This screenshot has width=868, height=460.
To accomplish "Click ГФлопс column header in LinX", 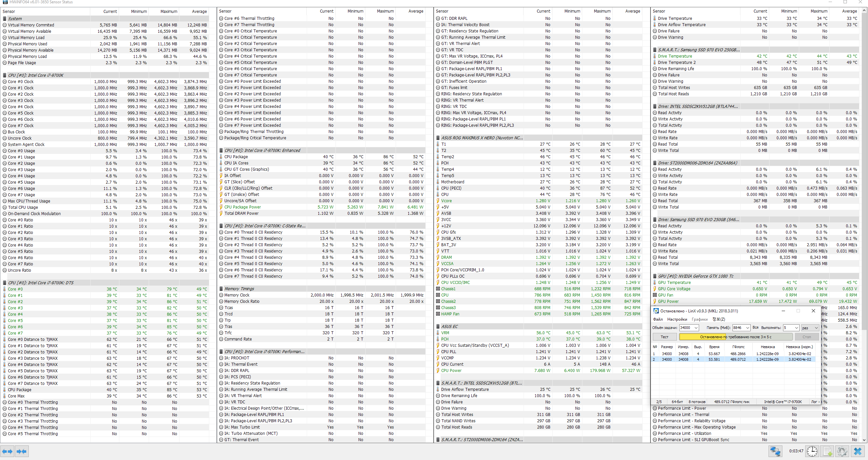I will (x=738, y=347).
